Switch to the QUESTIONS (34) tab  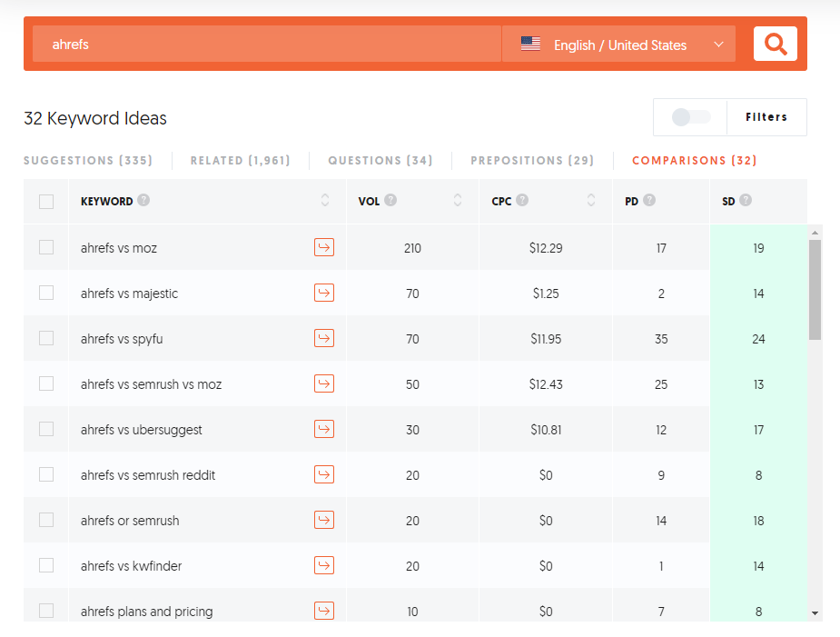tap(380, 160)
